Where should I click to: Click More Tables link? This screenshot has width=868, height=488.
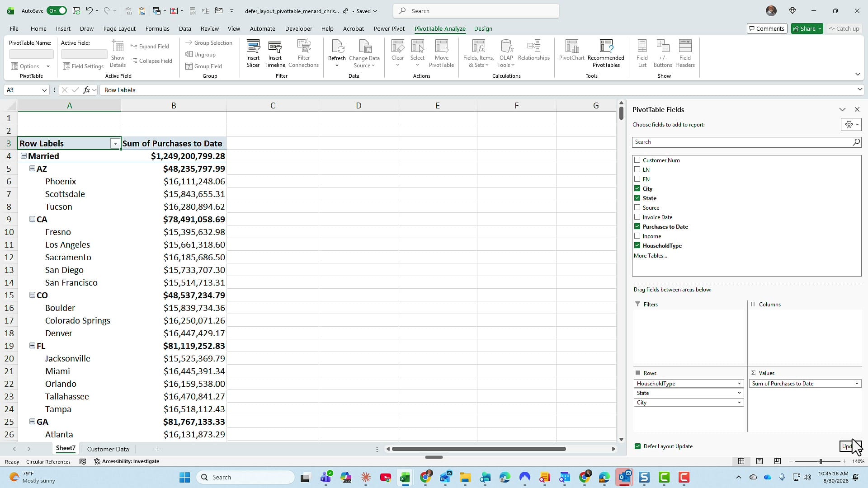pos(650,256)
